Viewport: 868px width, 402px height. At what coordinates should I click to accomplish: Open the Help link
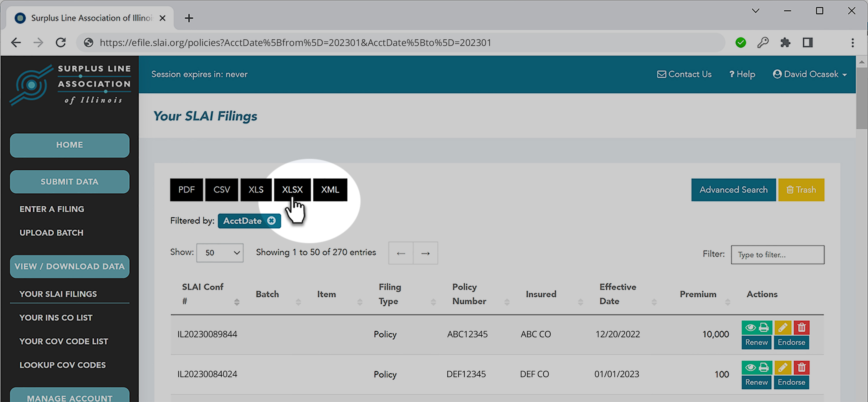tap(742, 74)
